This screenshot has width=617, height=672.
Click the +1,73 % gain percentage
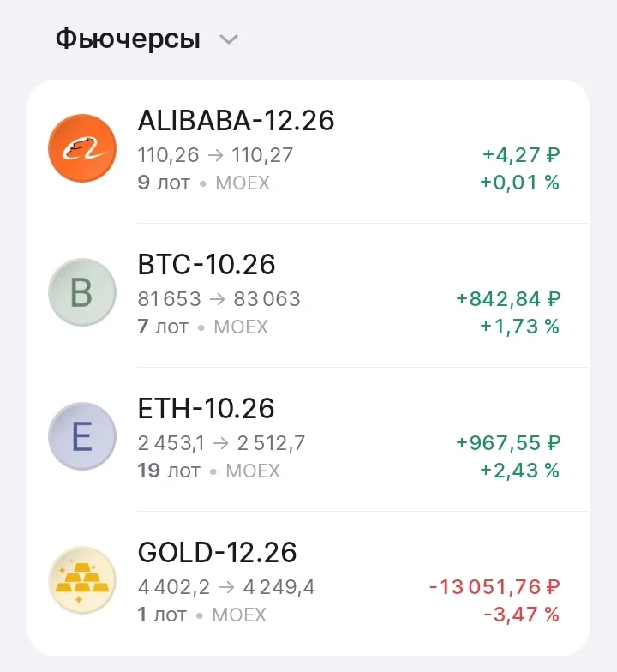tap(519, 327)
